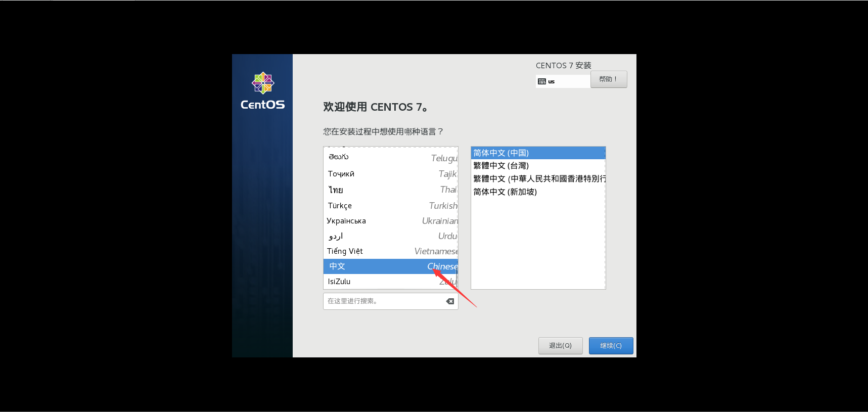The image size is (868, 412).
Task: Choose 繁體中文 香港特別行政區 locale
Action: [538, 179]
